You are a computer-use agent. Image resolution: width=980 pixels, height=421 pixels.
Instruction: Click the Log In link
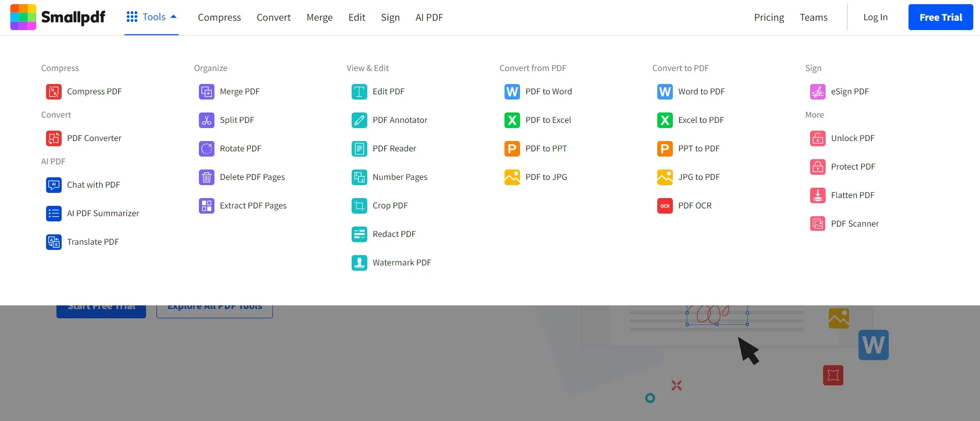(x=875, y=17)
